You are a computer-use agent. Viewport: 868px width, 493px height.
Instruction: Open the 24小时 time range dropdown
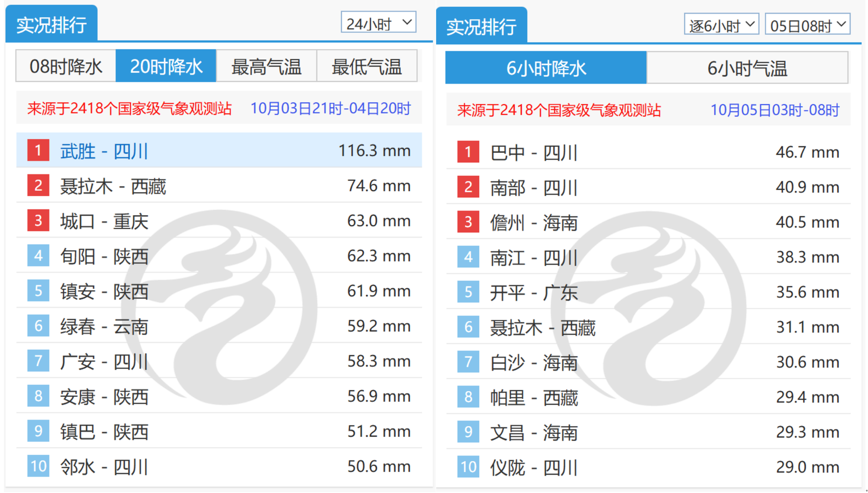click(x=378, y=23)
